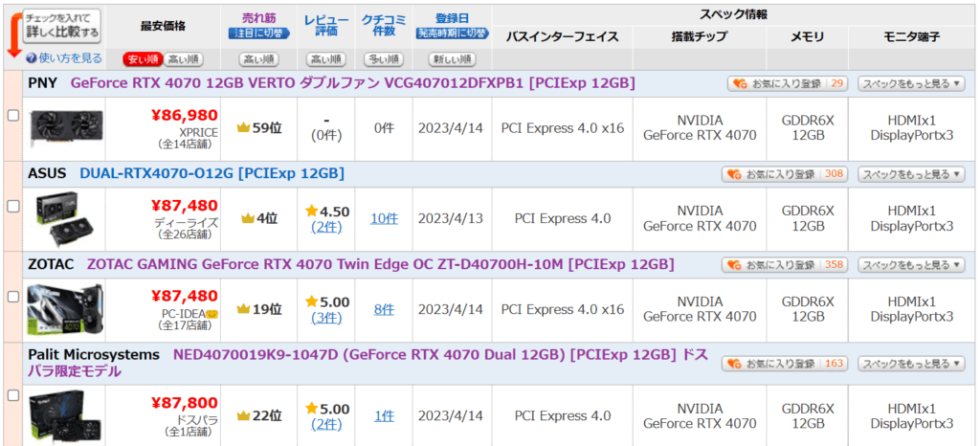980x446 pixels.
Task: Open the Palit NED4070019K9-1047D product link
Action: point(368,363)
